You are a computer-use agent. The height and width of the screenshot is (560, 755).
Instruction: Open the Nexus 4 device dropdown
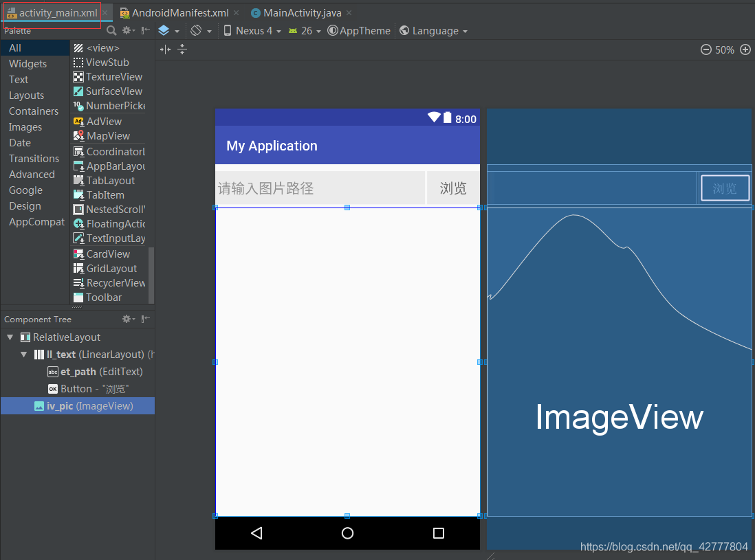252,31
